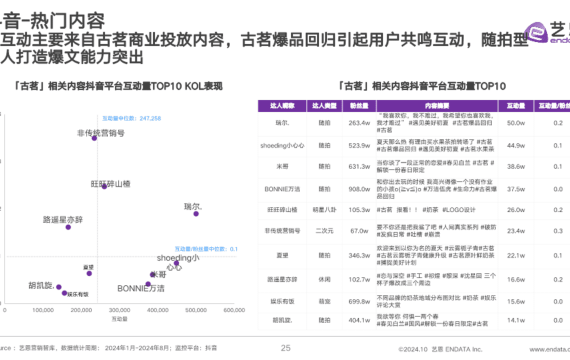
Task: Click the 萌宠 type cell
Action: (324, 301)
